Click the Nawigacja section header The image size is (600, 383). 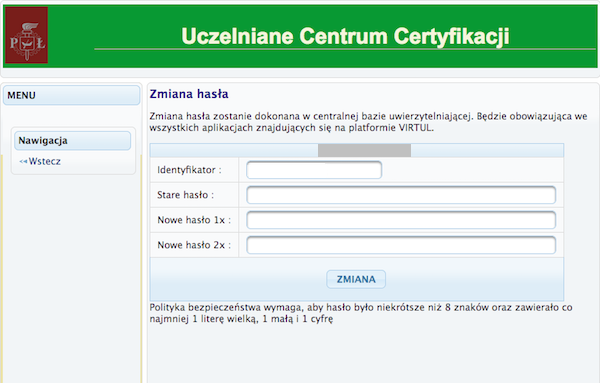[x=72, y=140]
